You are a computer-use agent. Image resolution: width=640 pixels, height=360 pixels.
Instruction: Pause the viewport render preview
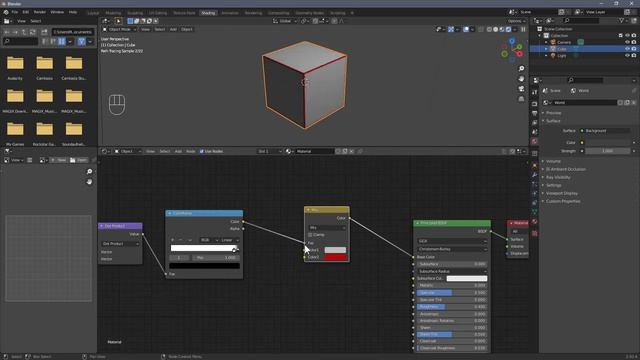pos(523,29)
